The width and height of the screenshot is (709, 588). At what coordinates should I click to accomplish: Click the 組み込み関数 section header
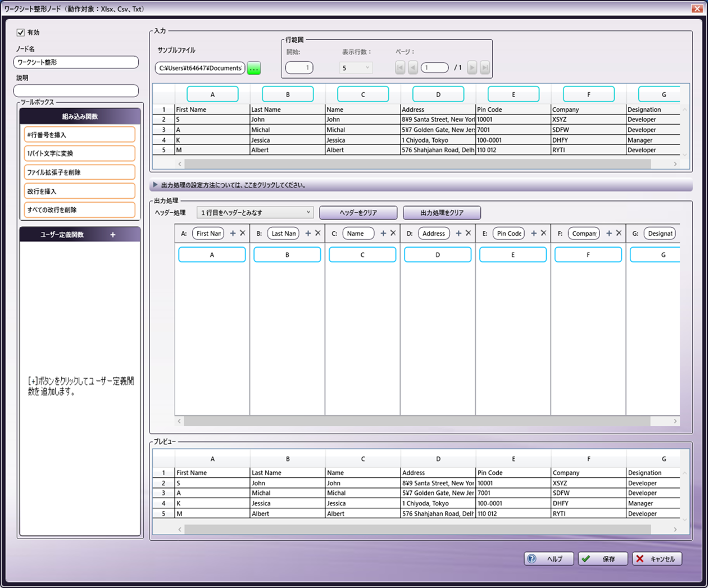pyautogui.click(x=80, y=116)
